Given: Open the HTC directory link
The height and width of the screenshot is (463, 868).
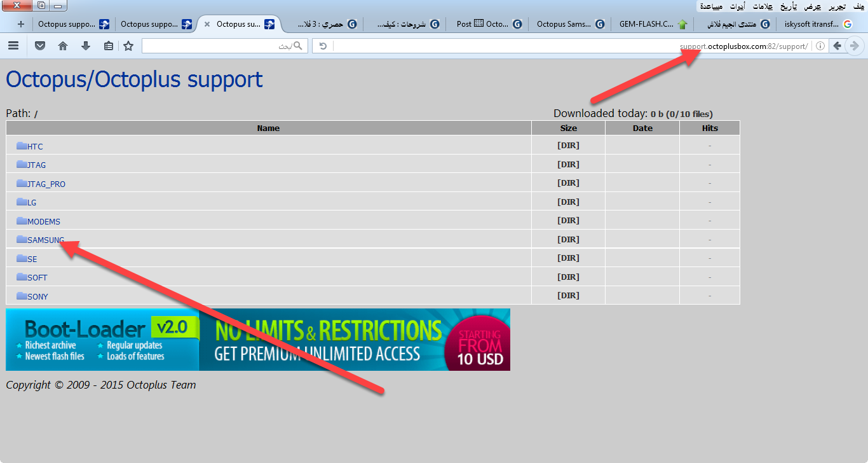Looking at the screenshot, I should [x=35, y=146].
